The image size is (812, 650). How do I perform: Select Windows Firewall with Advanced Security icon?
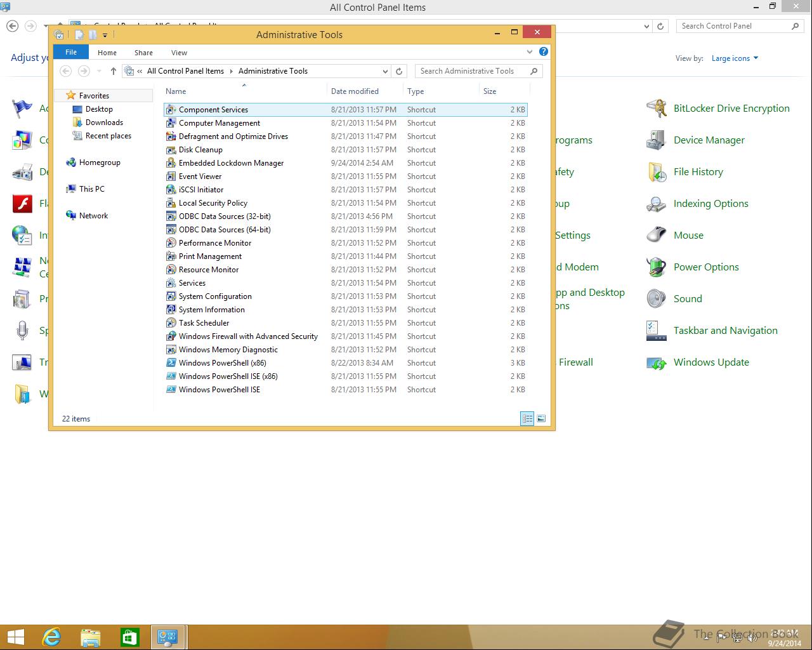click(x=171, y=336)
